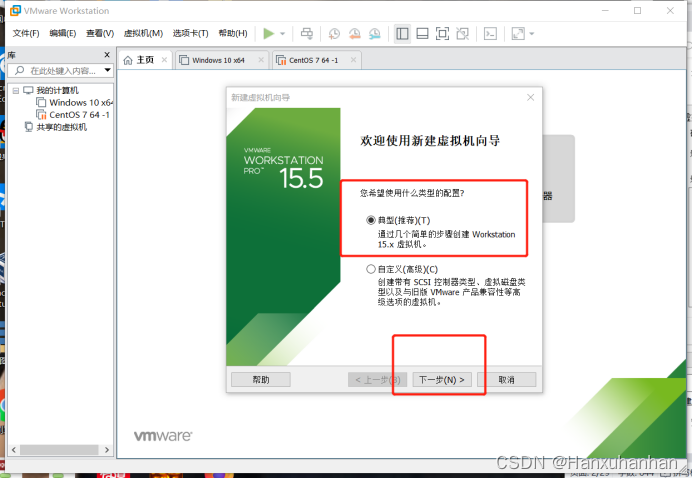Click the stretch guest display icon
Screen dimensions: 692x479
518,34
